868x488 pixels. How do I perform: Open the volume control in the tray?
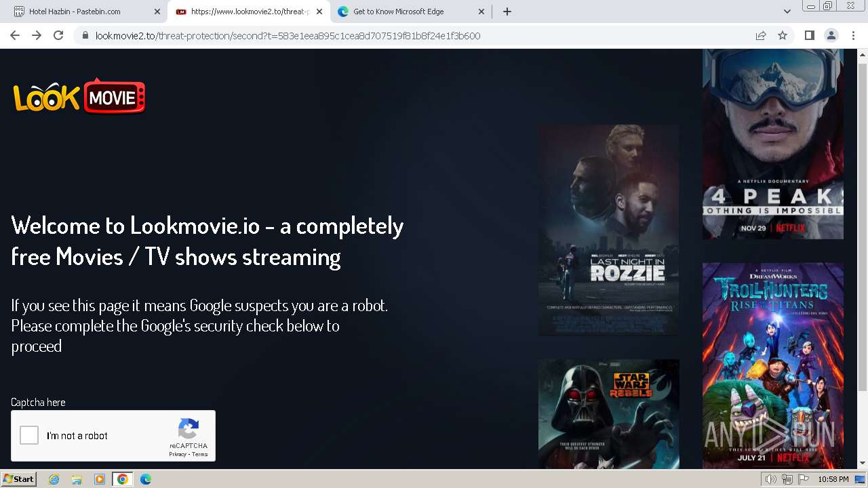770,479
